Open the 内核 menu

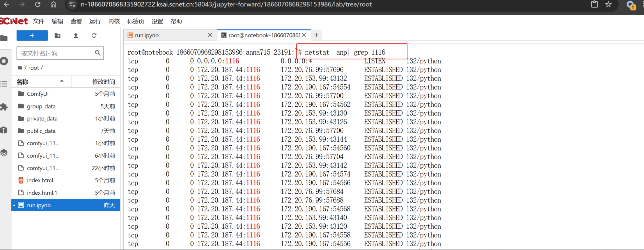point(114,21)
